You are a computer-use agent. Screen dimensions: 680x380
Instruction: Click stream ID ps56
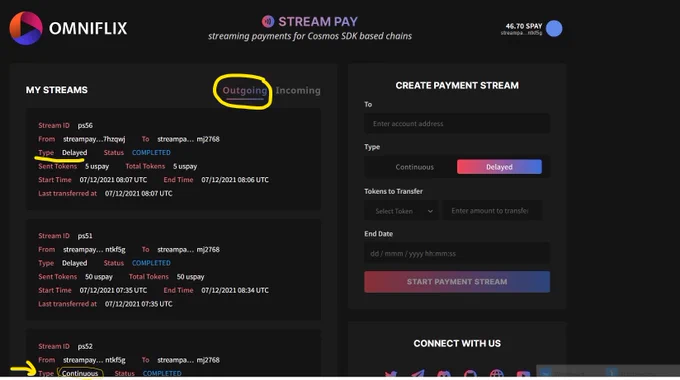click(x=85, y=125)
